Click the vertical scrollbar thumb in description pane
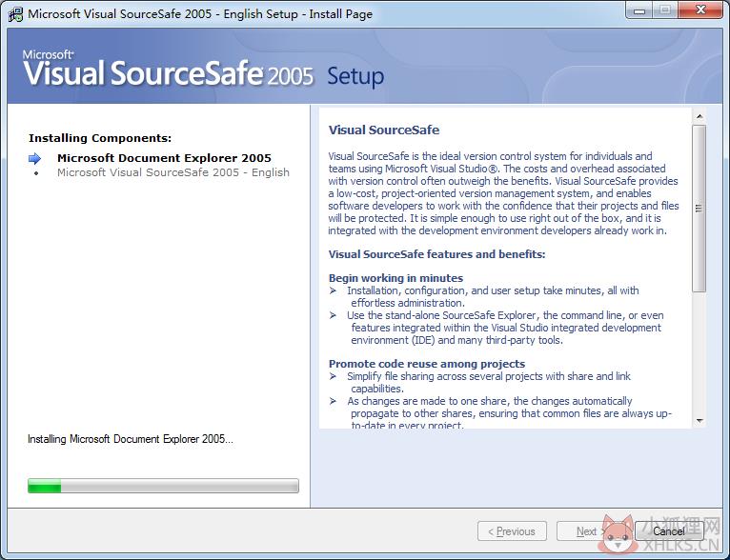The height and width of the screenshot is (560, 730). click(x=699, y=209)
